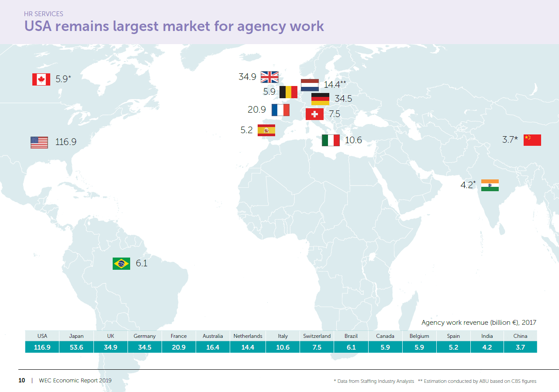Select the Germany flag icon
The image size is (559, 392).
(x=320, y=99)
